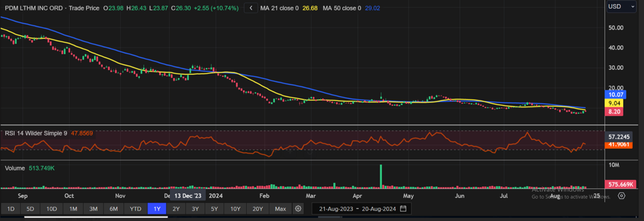Select the YTD time range
The width and height of the screenshot is (644, 221).
click(135, 209)
